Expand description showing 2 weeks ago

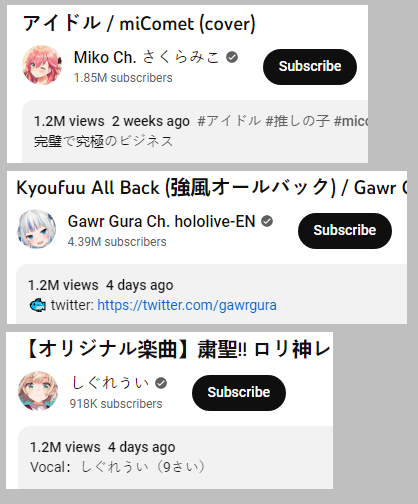pos(195,131)
